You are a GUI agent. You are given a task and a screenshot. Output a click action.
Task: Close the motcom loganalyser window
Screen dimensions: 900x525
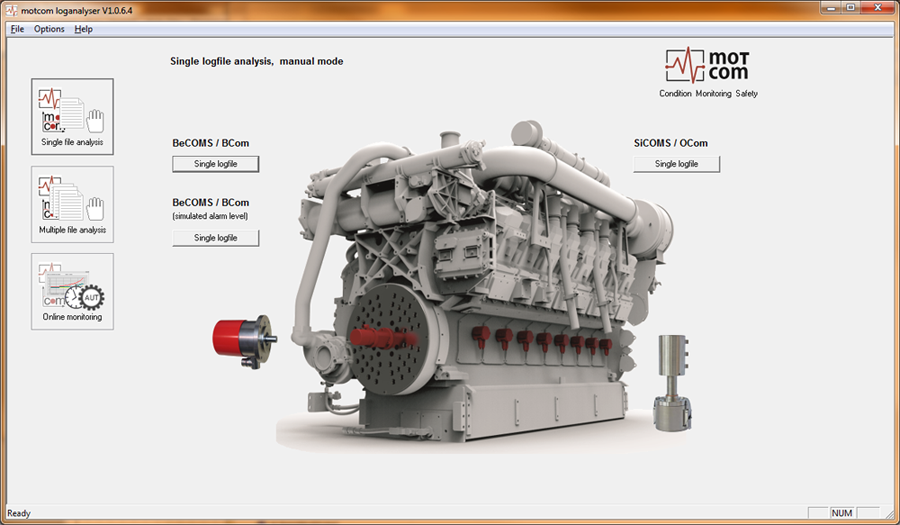point(877,8)
